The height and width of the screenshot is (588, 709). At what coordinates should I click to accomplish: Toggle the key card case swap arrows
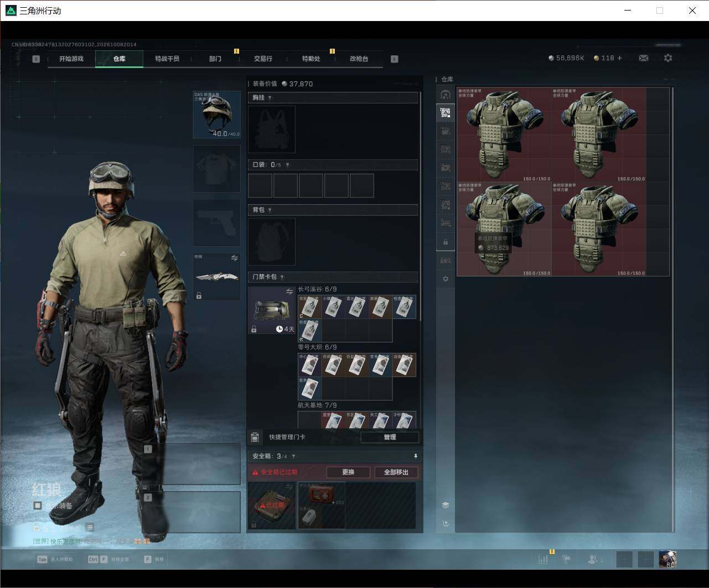pyautogui.click(x=289, y=292)
